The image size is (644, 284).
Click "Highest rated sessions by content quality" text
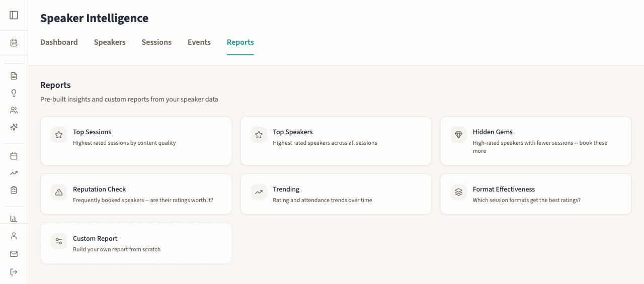(x=124, y=143)
